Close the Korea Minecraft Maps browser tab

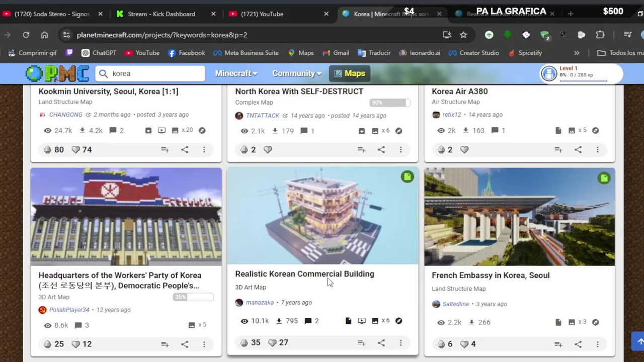click(440, 14)
